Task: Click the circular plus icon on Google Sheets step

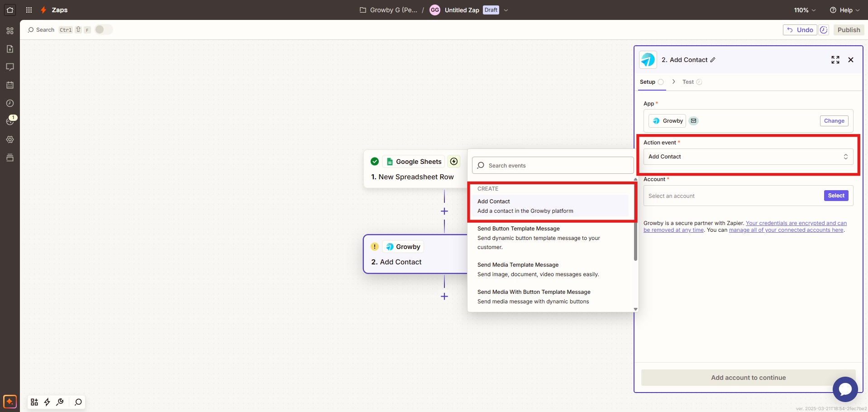Action: (x=454, y=162)
